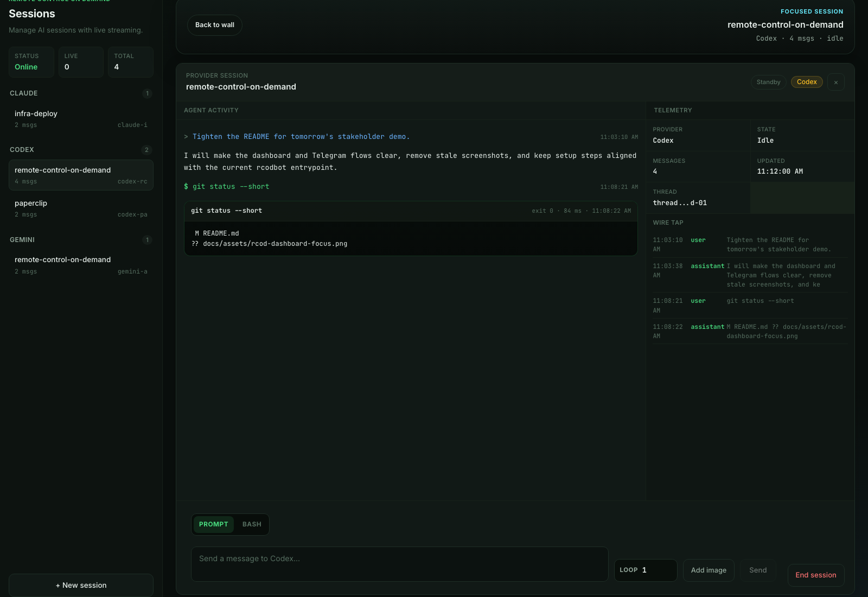Screen dimensions: 868x597
Task: Click the Send button
Action: tap(758, 570)
